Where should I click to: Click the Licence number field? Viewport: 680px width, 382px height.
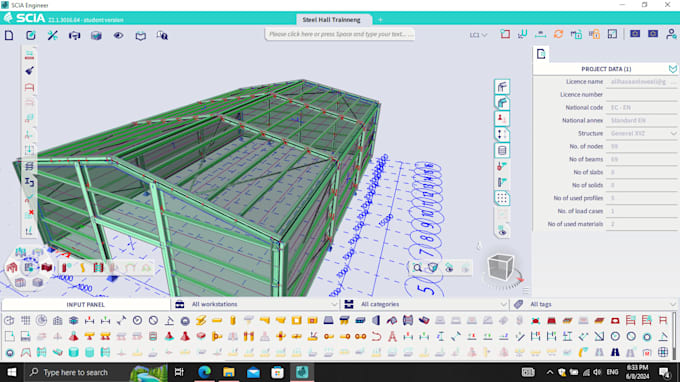[x=641, y=95]
